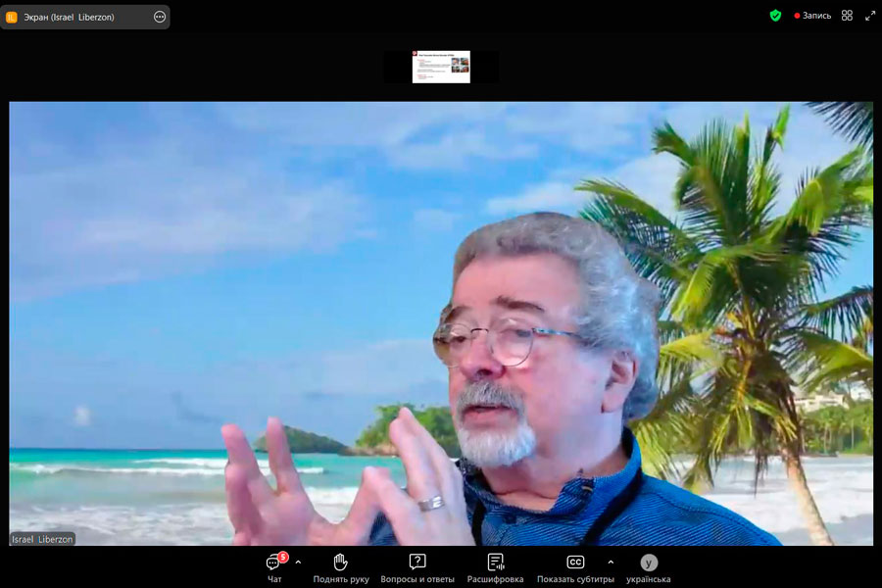Click the chat unread badge showing 5
This screenshot has width=882, height=588.
pyautogui.click(x=283, y=557)
